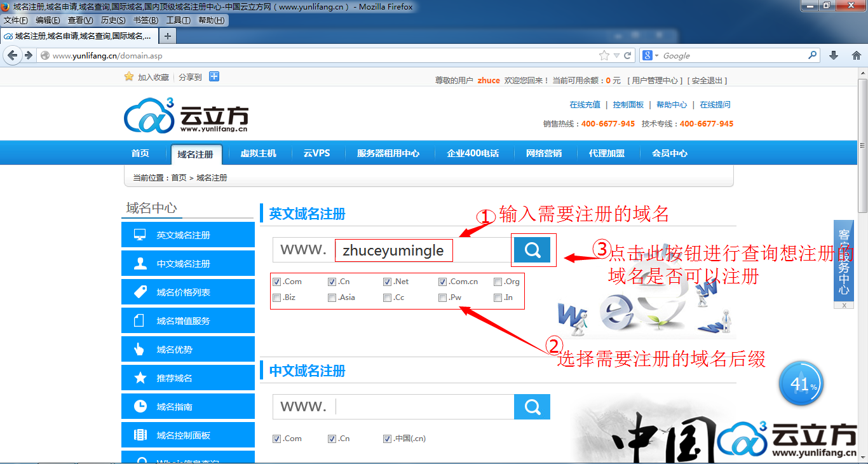Reload the page with refresh icon
This screenshot has width=868, height=464.
628,55
